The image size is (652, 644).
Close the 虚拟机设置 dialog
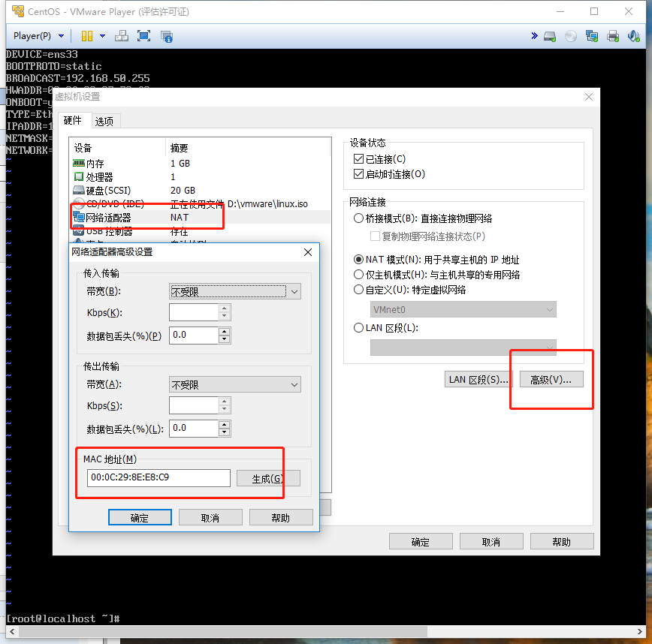pos(589,97)
